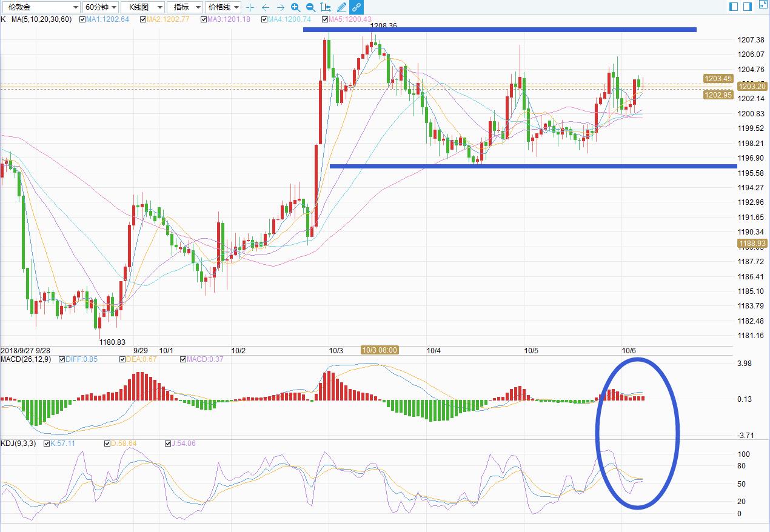Image resolution: width=770 pixels, height=532 pixels.
Task: Open the 指标 indicators menu
Action: click(185, 7)
